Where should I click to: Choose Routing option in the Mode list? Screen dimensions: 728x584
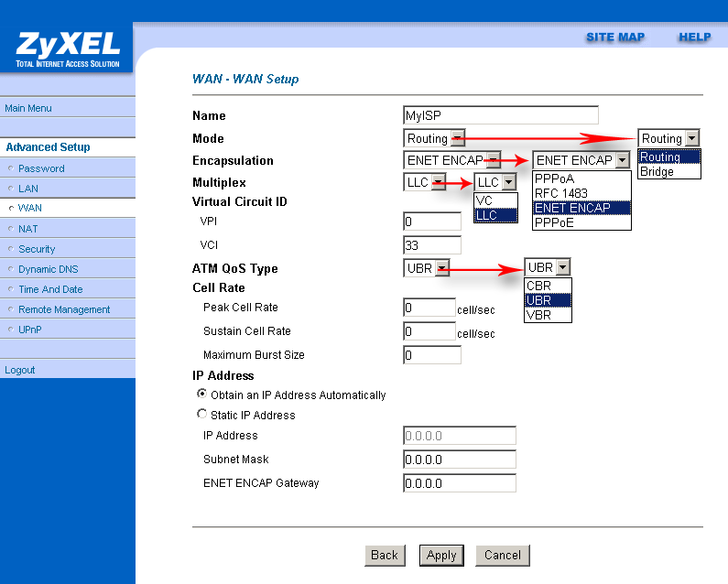pos(669,157)
